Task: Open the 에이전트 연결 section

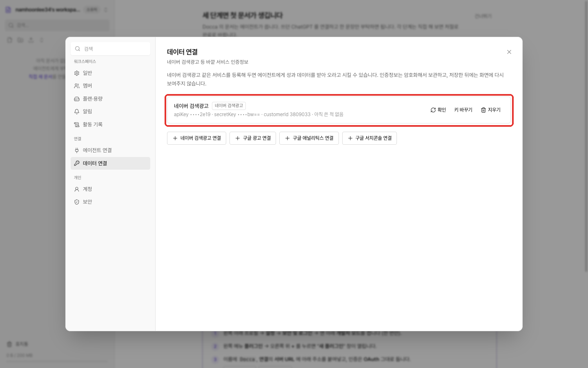Action: click(x=110, y=150)
